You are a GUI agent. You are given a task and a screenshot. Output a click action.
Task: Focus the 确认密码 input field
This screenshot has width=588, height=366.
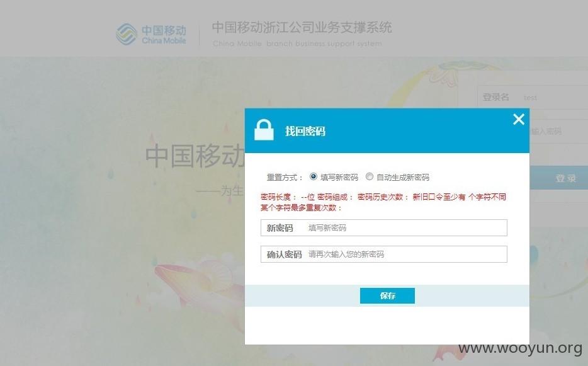[x=383, y=254]
